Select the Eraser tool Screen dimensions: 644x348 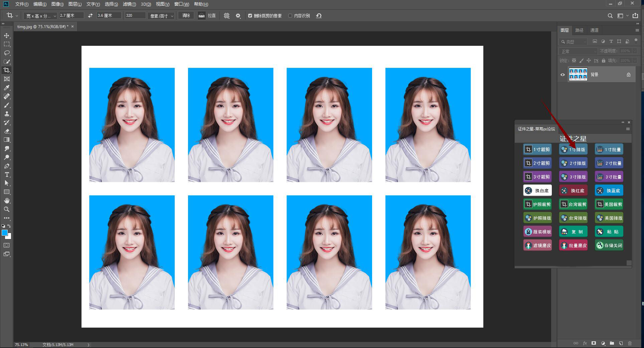[7, 131]
